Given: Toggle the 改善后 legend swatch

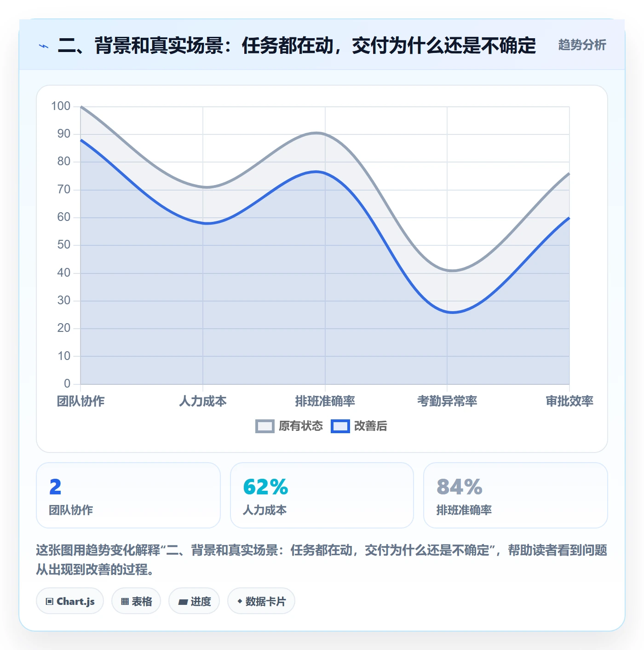Looking at the screenshot, I should 340,426.
